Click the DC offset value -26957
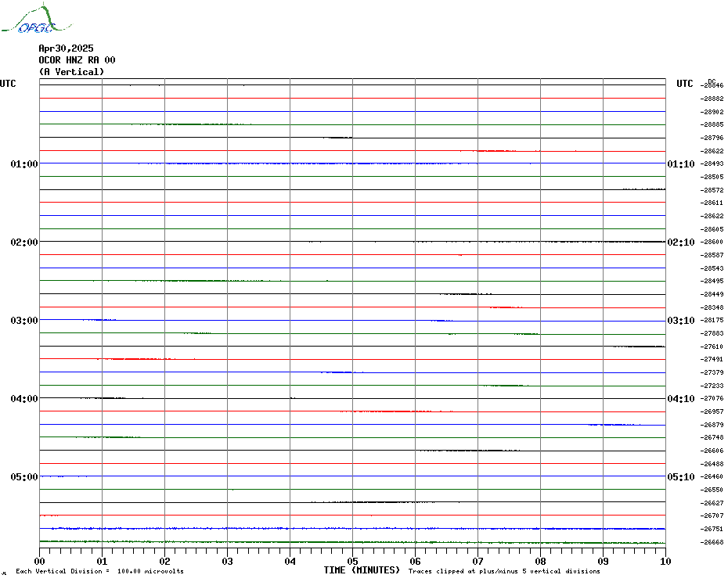Image resolution: width=728 pixels, height=582 pixels. [712, 411]
